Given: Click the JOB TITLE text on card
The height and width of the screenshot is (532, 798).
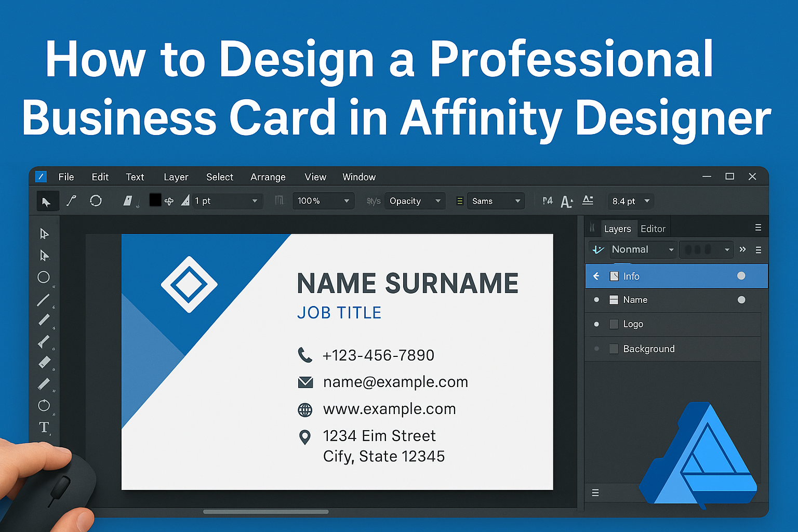Looking at the screenshot, I should pyautogui.click(x=339, y=313).
